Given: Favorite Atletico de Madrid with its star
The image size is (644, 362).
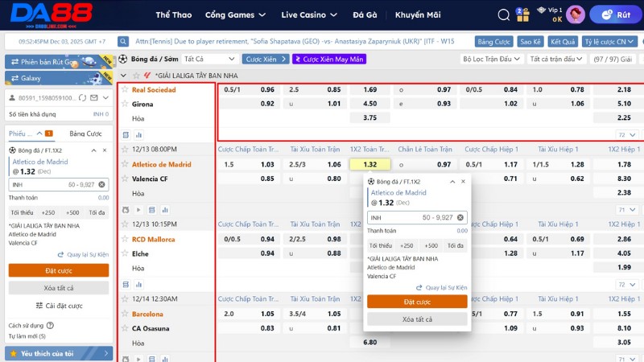Looking at the screenshot, I should (125, 164).
